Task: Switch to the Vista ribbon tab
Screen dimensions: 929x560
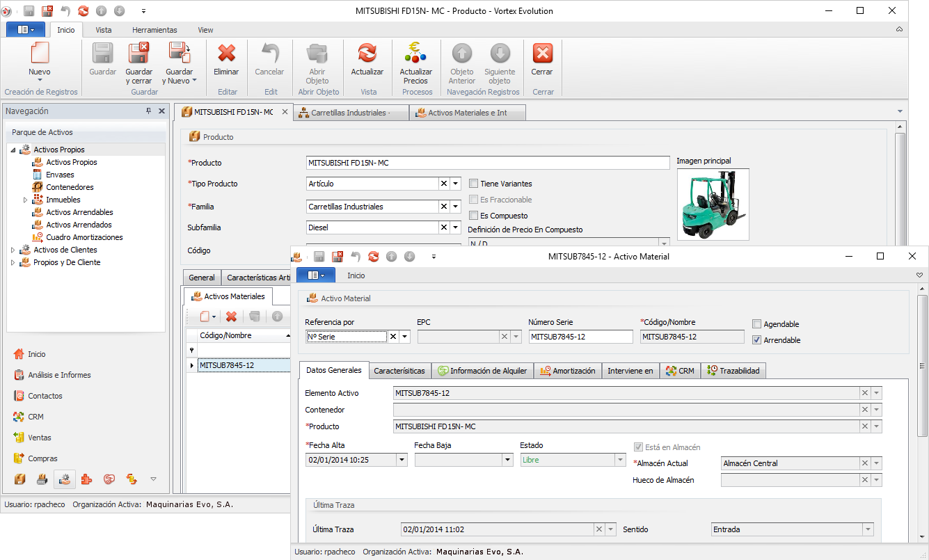Action: click(x=104, y=30)
